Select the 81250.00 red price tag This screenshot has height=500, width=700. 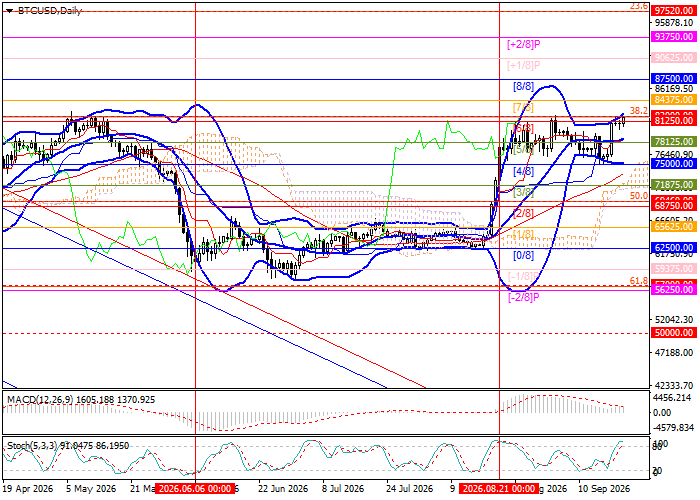tap(674, 121)
